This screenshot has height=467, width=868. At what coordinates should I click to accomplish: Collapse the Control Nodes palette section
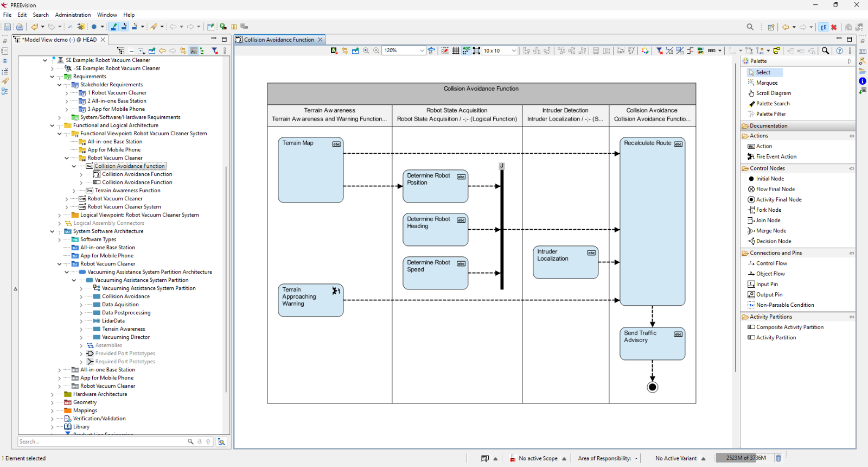tap(799, 168)
